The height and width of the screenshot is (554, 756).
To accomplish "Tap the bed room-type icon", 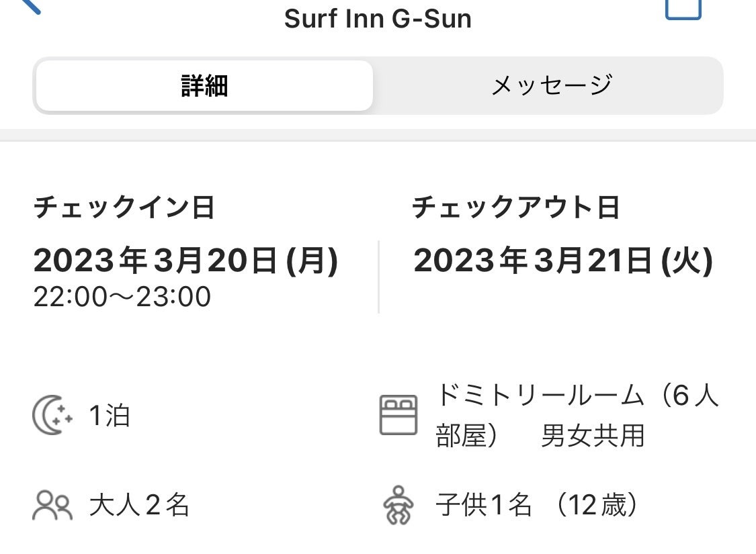I will [x=398, y=415].
